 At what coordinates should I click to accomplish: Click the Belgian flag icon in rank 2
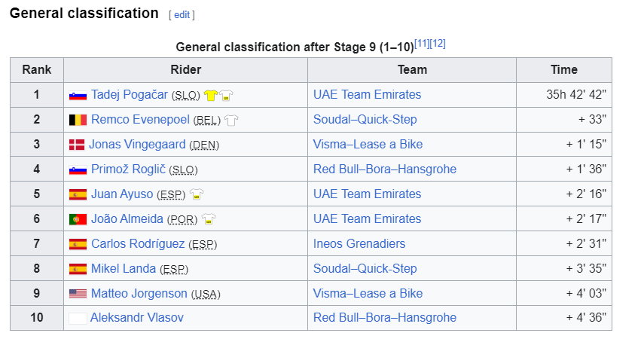(x=78, y=120)
